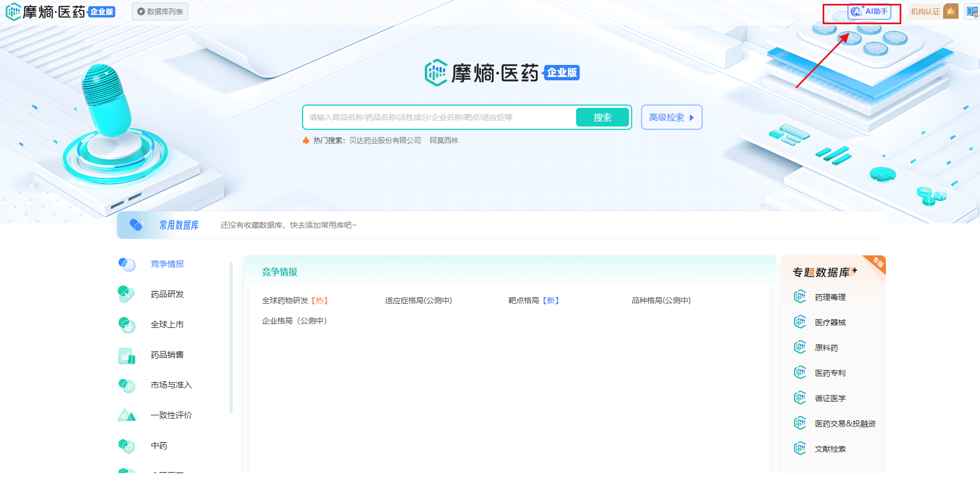Screen dimensions: 980x477
Task: Click the 药理毒理 database icon
Action: [800, 297]
